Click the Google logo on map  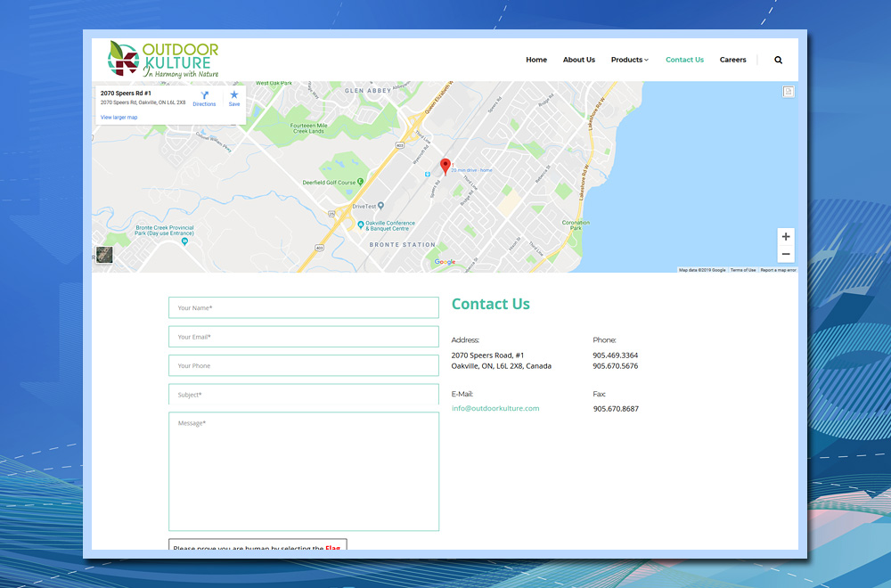[x=445, y=262]
